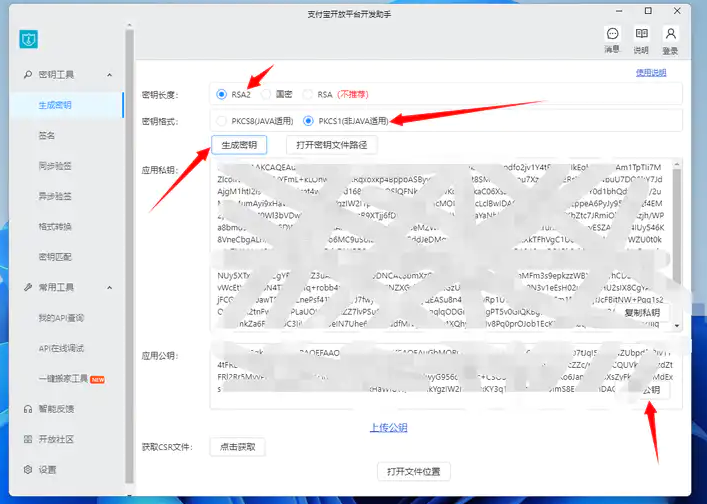
Task: Open the 说明 documentation book icon
Action: [641, 35]
